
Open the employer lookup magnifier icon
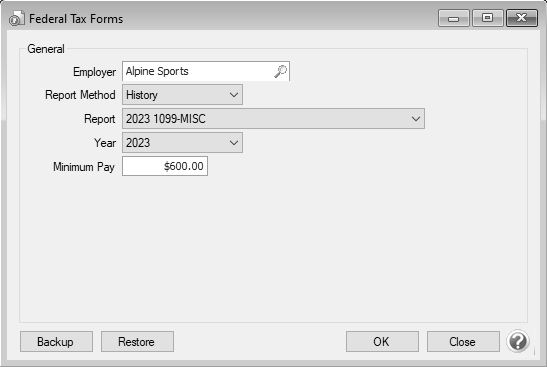point(280,71)
